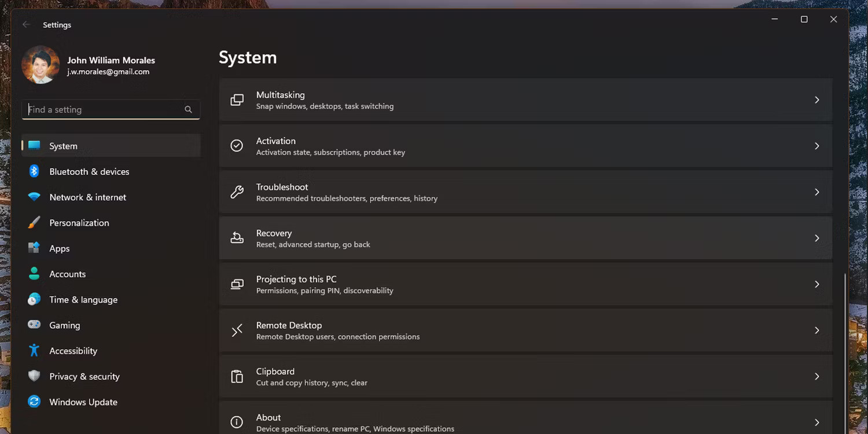Open Gaming via its controller icon
Screen dimensions: 868x434
[x=34, y=325]
